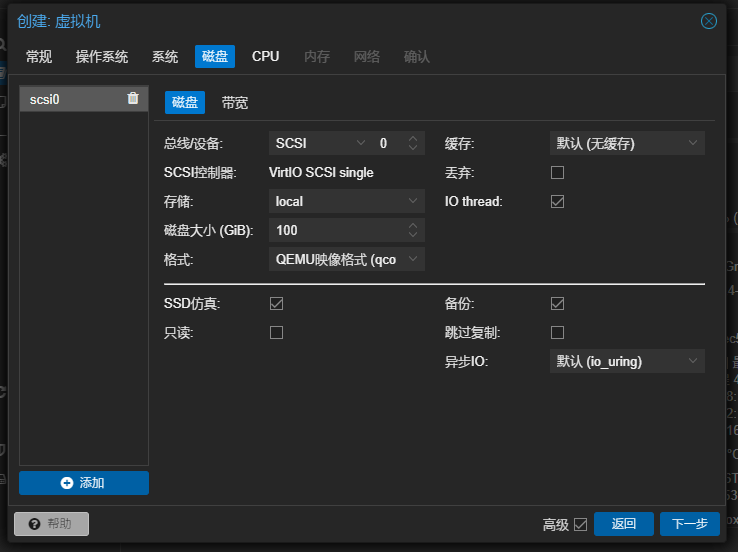Image resolution: width=738 pixels, height=552 pixels.
Task: Open the 帮助 help button
Action: pyautogui.click(x=51, y=524)
